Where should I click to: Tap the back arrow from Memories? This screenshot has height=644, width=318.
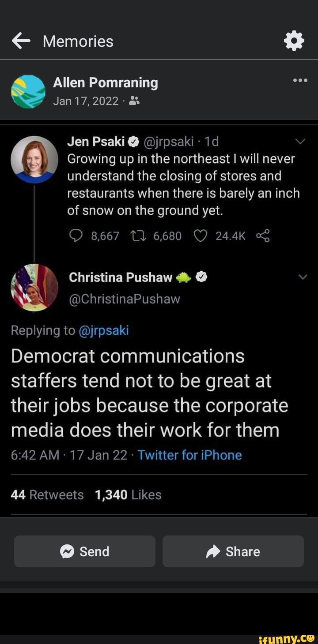[21, 41]
